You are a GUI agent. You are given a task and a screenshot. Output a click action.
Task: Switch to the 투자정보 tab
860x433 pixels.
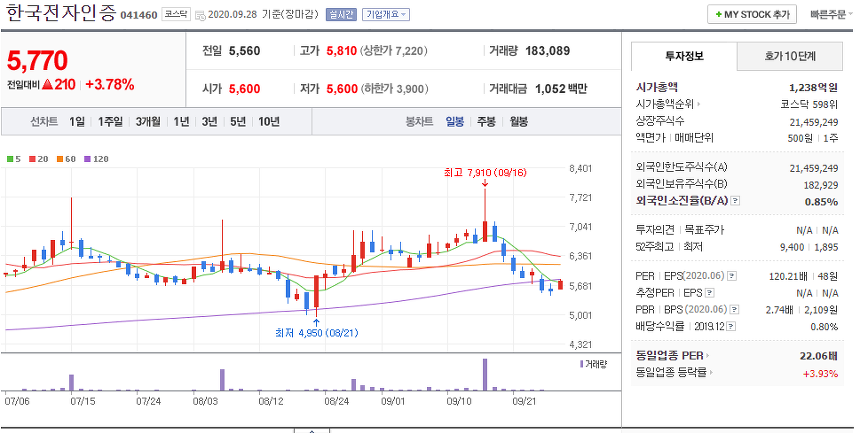click(684, 56)
